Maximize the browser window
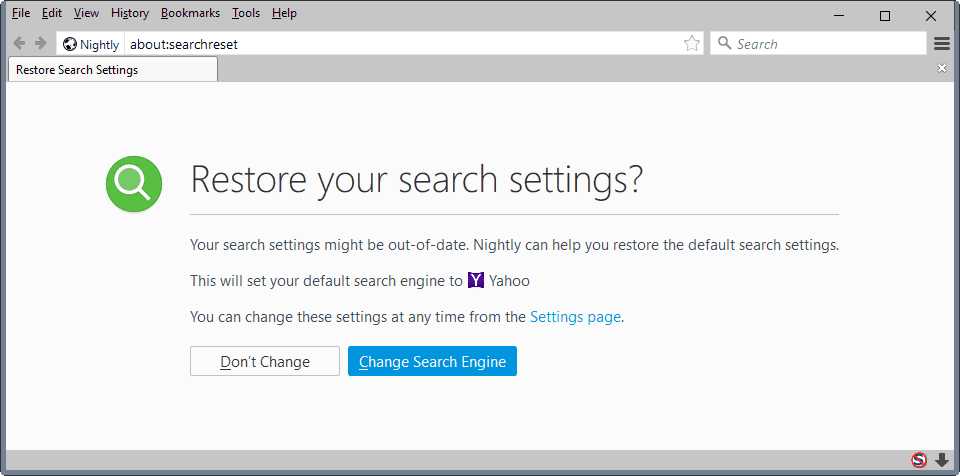The image size is (960, 476). (885, 16)
